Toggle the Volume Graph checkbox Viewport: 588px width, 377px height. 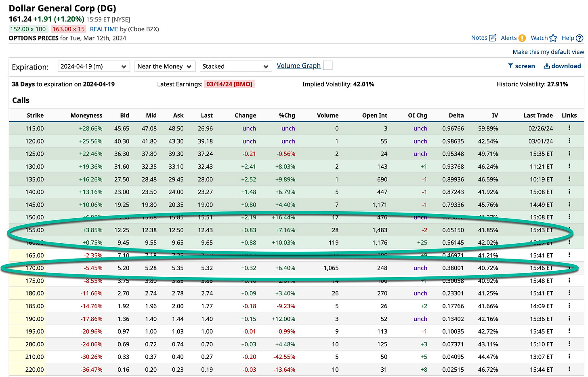point(328,65)
